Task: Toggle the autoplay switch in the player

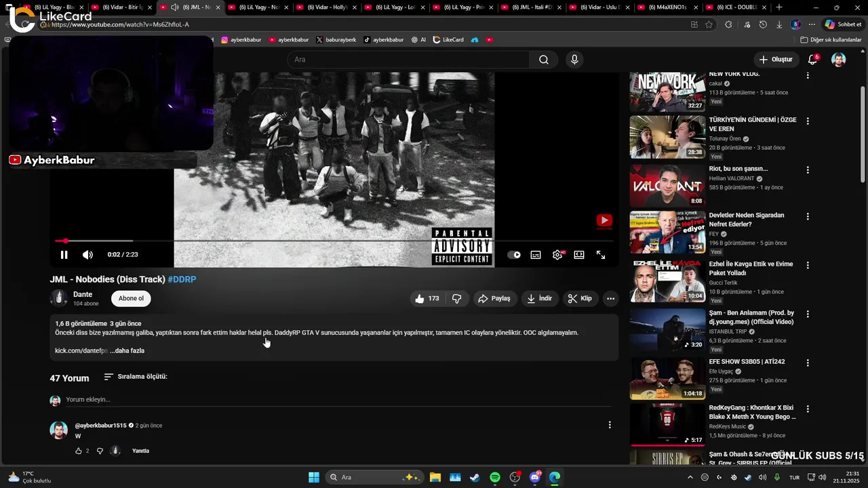Action: pyautogui.click(x=514, y=255)
